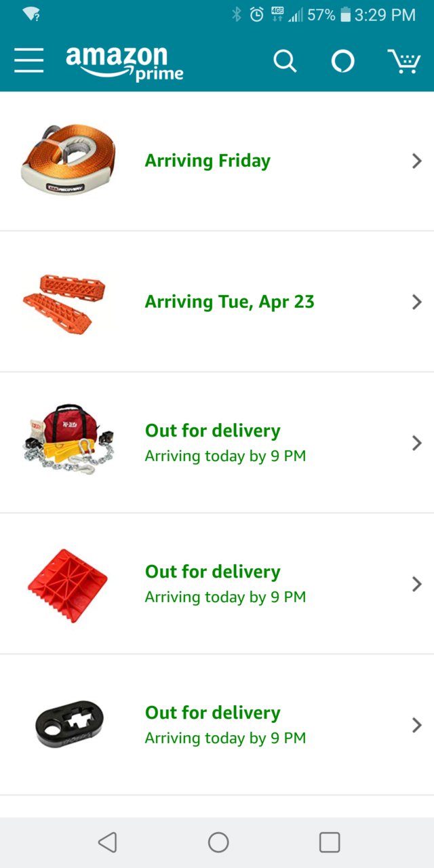The image size is (434, 868).
Task: Open the orange traction boards thumbnail
Action: click(64, 303)
